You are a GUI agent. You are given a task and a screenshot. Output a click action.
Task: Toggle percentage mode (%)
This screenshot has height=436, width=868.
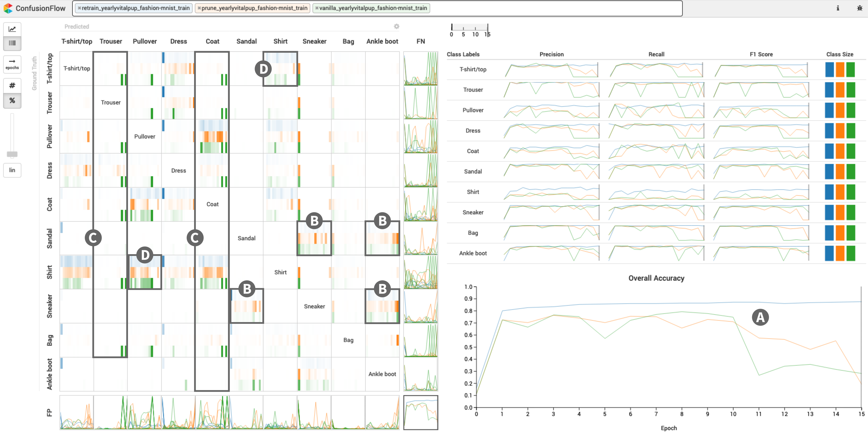pos(12,101)
